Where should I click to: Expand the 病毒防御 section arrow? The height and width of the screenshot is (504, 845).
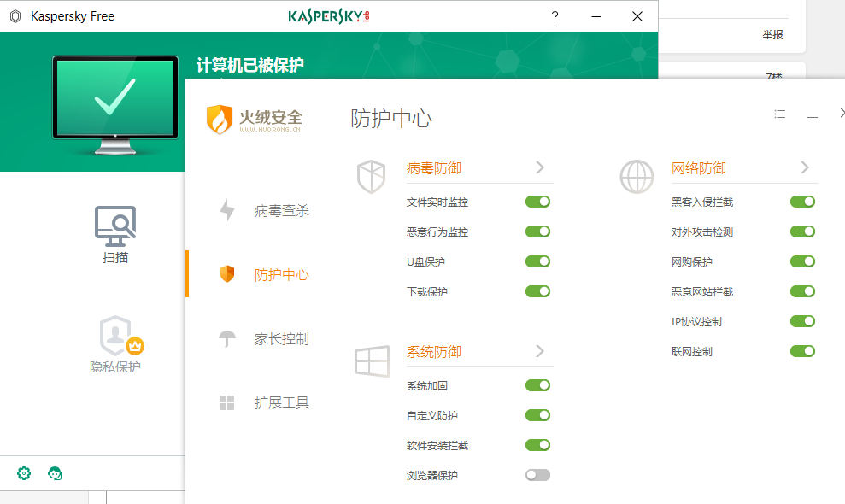coord(540,167)
